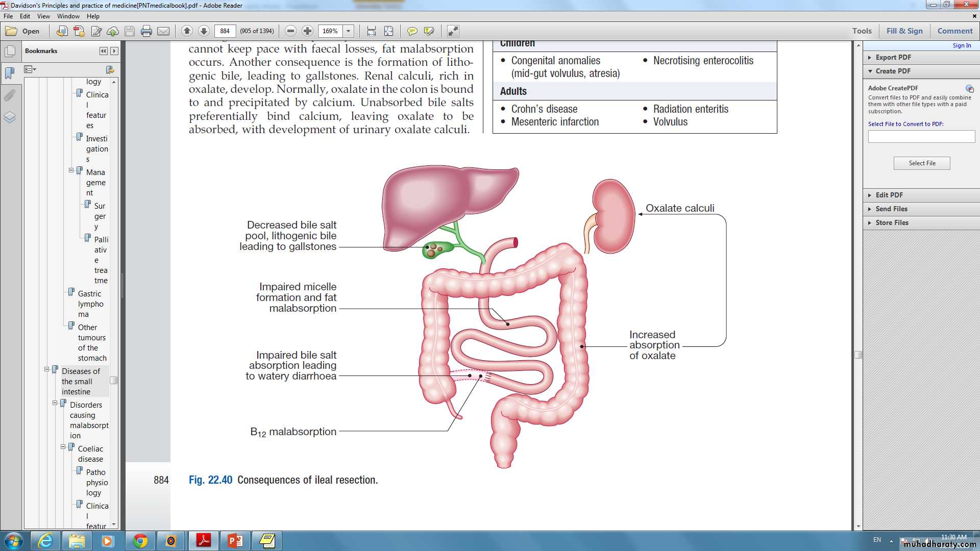
Task: Open the Attachments paperclip panel
Action: 10,95
